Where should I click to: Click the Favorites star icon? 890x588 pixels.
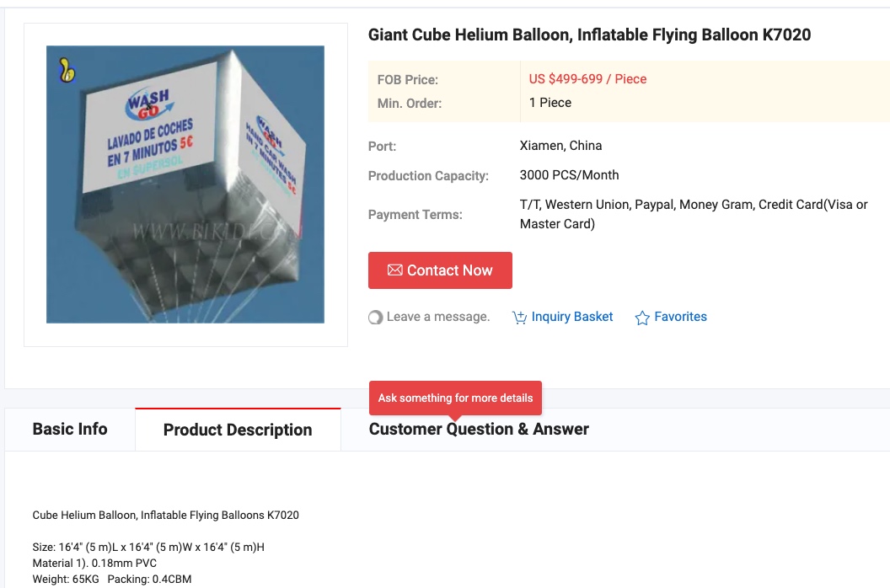pyautogui.click(x=642, y=318)
